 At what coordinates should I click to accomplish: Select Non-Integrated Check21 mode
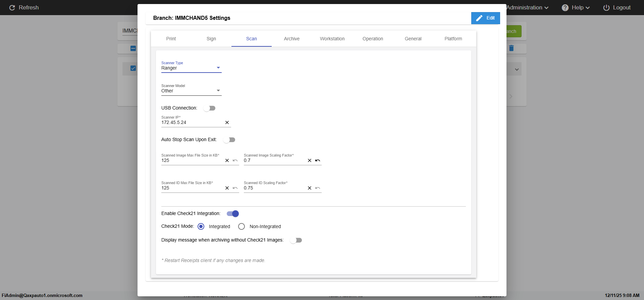click(241, 226)
